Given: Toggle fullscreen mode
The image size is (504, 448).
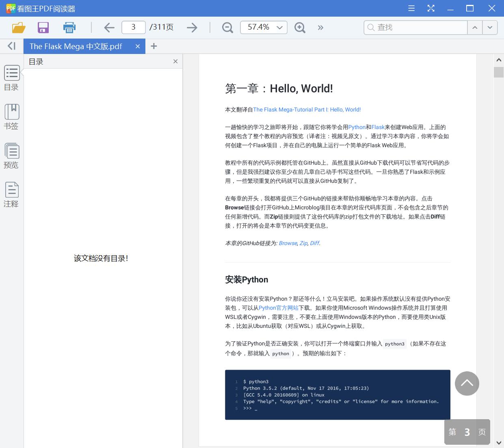Looking at the screenshot, I should click(431, 8).
